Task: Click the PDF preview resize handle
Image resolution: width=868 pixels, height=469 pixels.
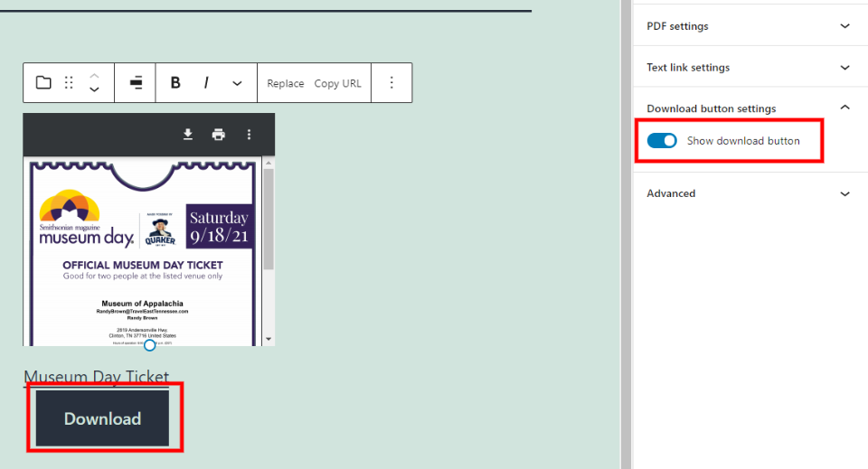Action: pos(149,345)
